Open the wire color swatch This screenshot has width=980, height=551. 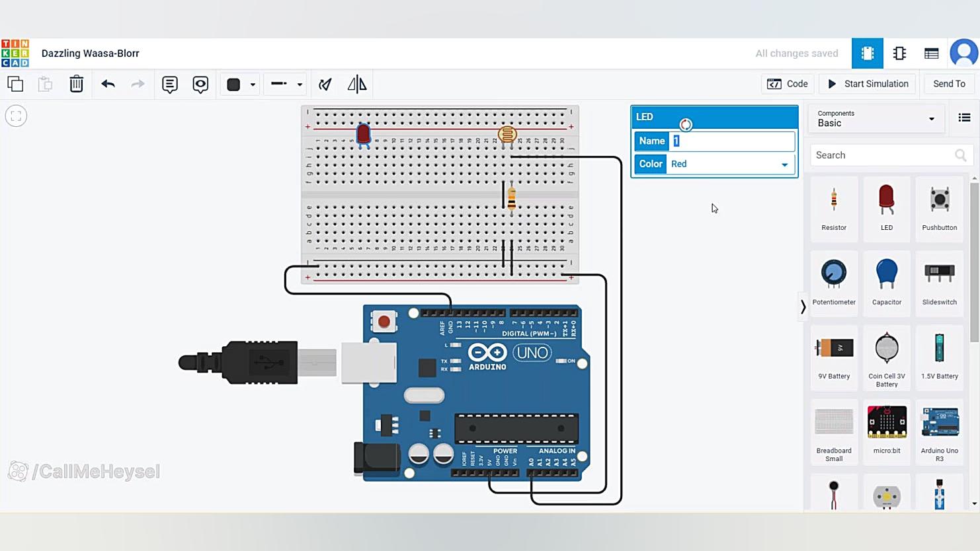point(233,85)
